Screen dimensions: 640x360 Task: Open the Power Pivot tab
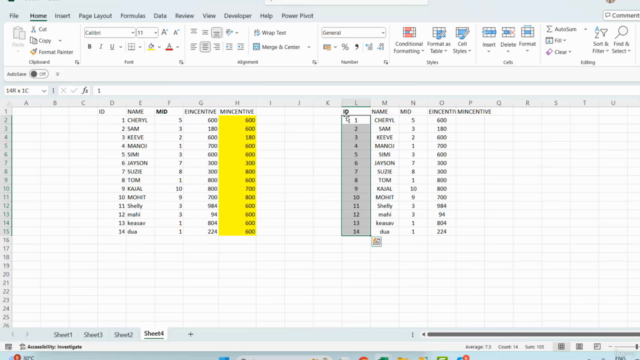click(x=297, y=16)
